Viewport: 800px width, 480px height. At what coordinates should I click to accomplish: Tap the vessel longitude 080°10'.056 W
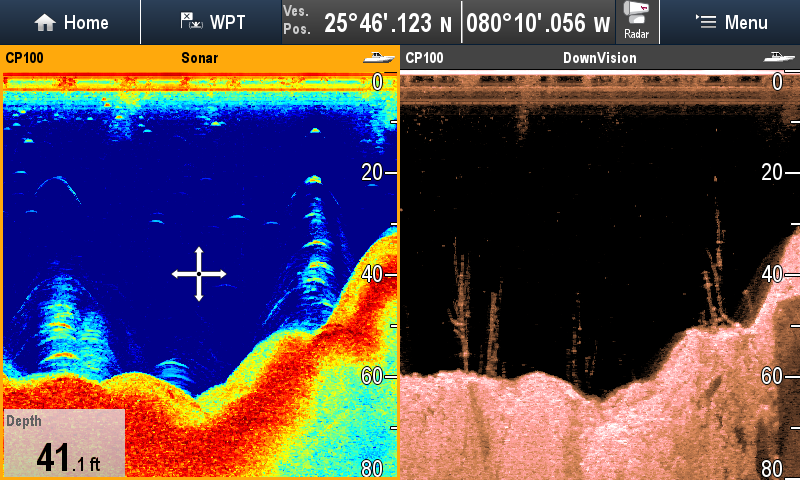[538, 23]
